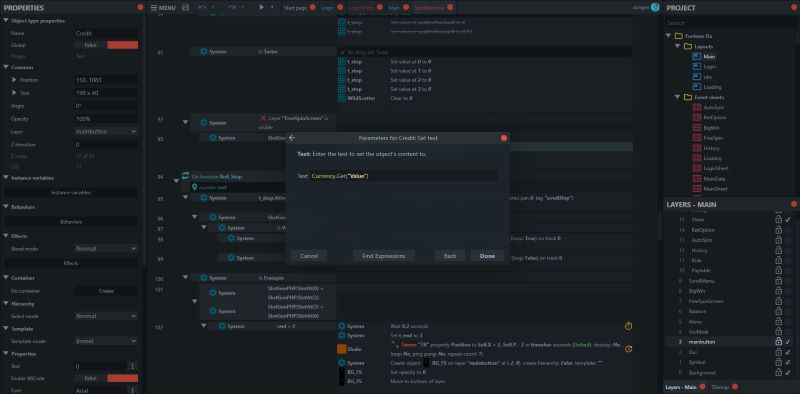Click the Text expression input field
800x394 pixels.
coord(404,176)
